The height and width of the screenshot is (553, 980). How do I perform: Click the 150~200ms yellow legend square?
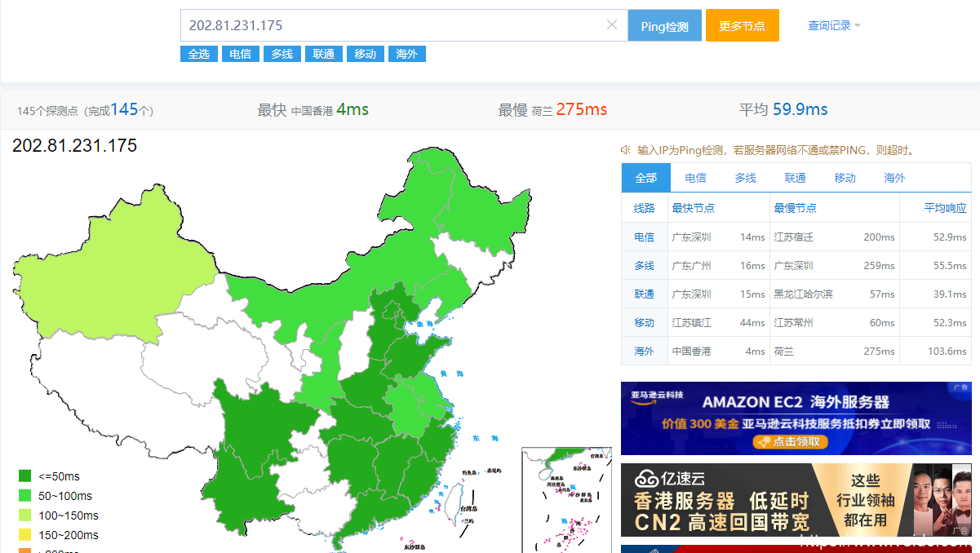[25, 536]
